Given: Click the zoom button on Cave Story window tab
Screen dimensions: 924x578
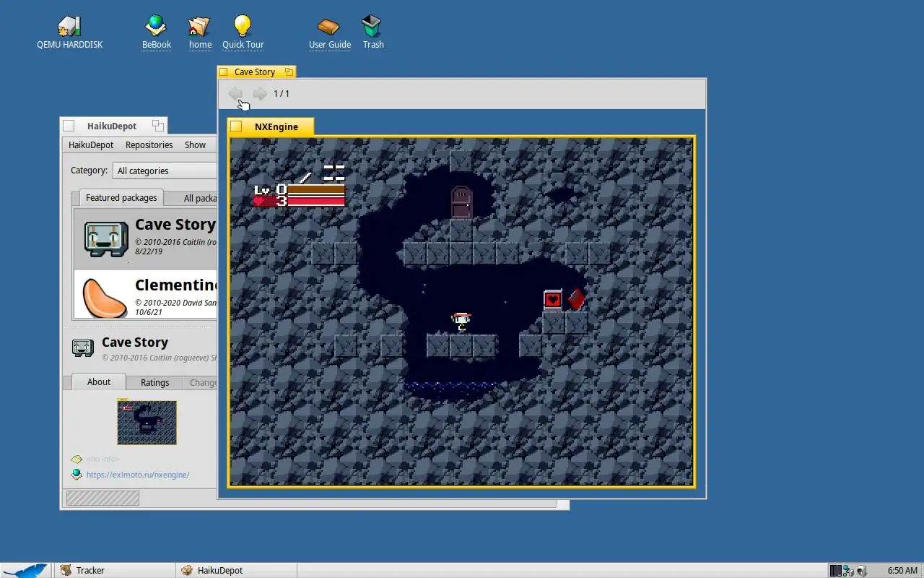Looking at the screenshot, I should 289,72.
